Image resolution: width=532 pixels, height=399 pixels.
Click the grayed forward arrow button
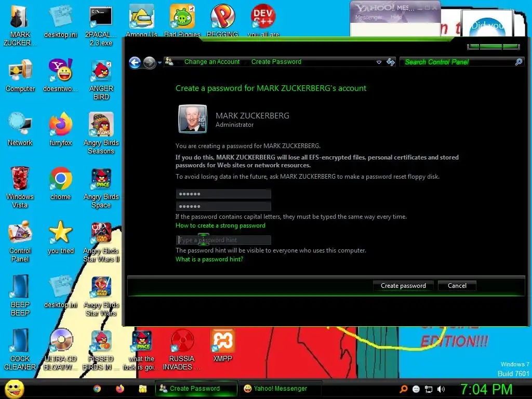(x=149, y=62)
